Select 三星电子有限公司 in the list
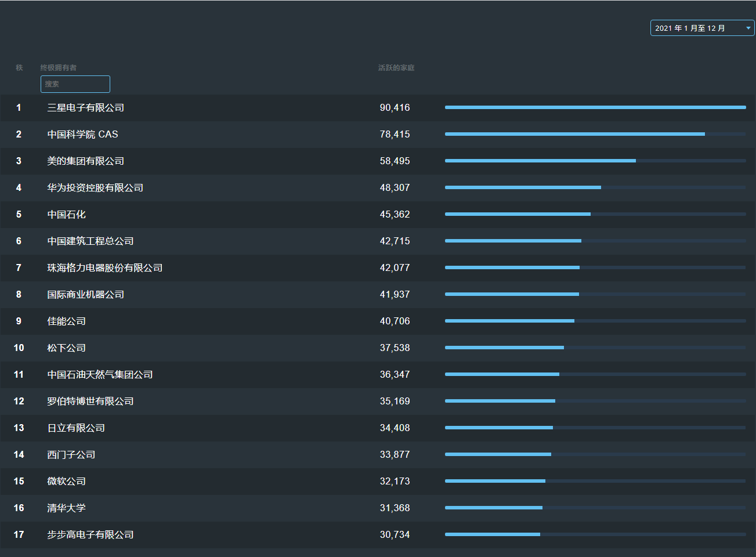Viewport: 756px width, 557px height. [x=85, y=108]
